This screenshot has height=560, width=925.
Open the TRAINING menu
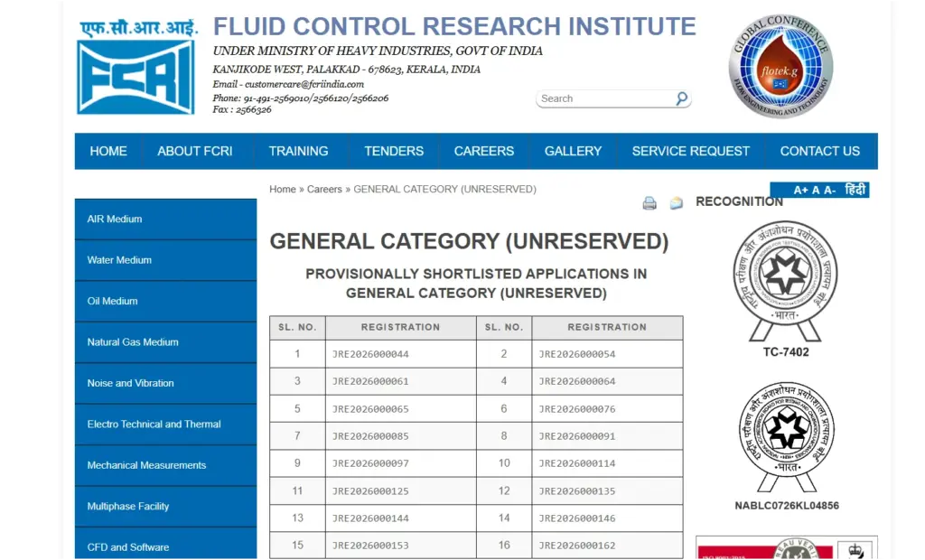pos(298,151)
